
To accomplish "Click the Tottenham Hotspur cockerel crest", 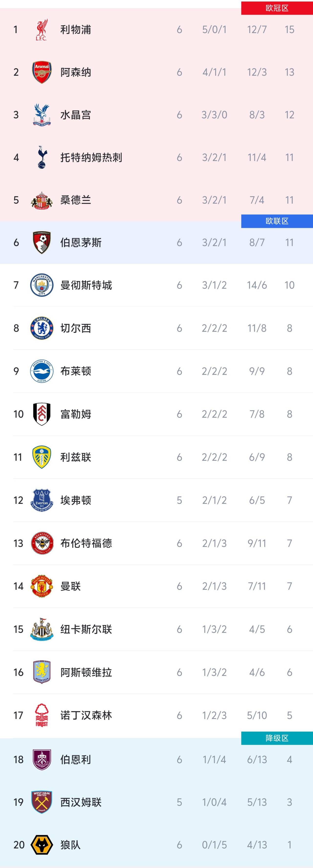I will [42, 157].
